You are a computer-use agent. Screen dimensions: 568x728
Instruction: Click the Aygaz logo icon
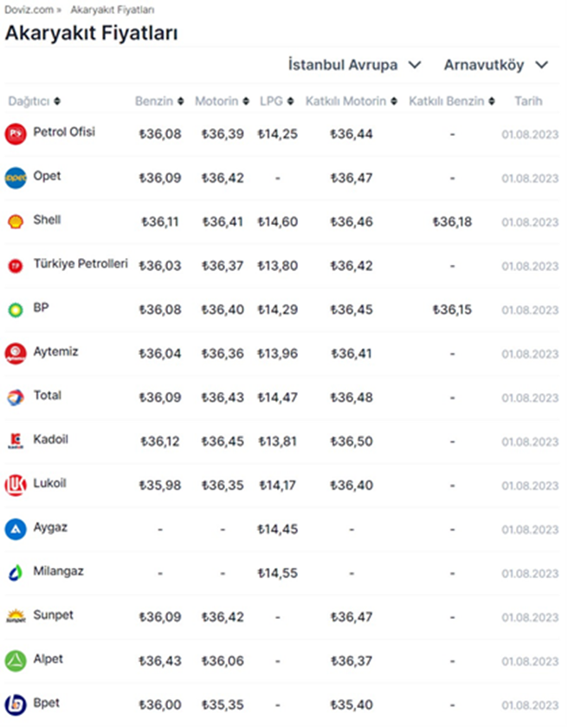(16, 529)
